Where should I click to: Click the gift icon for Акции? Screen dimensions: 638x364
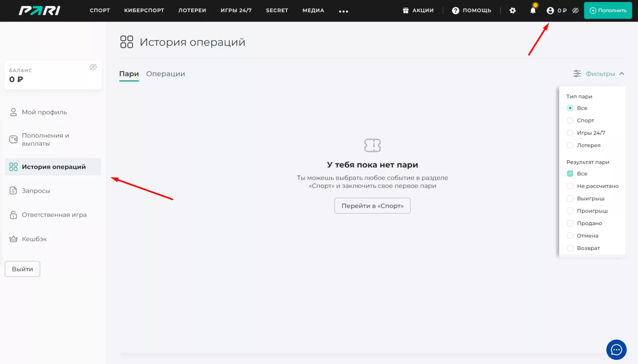[x=405, y=11]
